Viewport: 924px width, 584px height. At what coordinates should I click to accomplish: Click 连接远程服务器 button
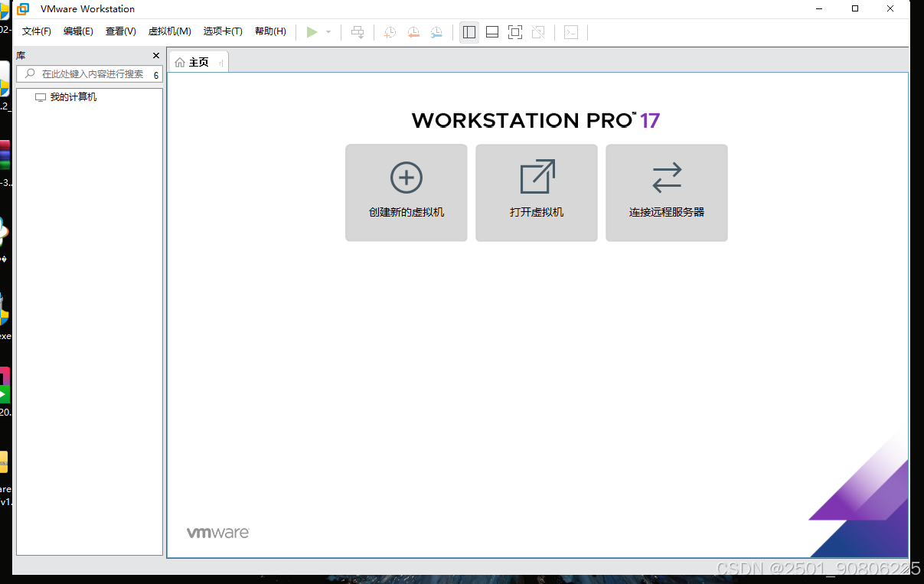[x=667, y=193]
